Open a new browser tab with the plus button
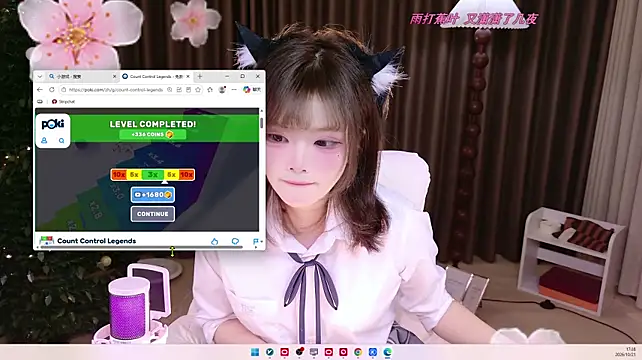 pyautogui.click(x=200, y=77)
